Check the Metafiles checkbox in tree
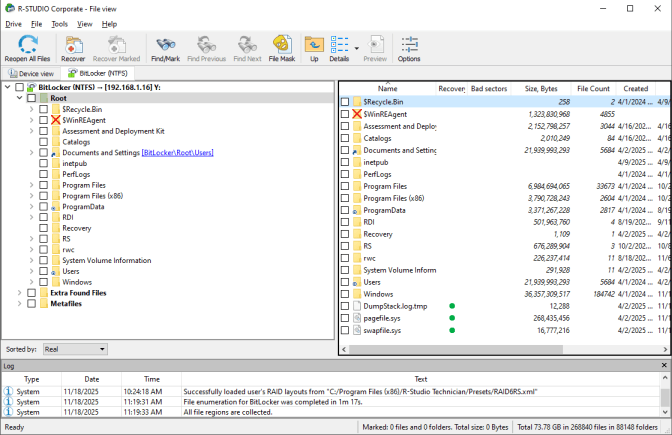This screenshot has width=672, height=435. pyautogui.click(x=31, y=303)
